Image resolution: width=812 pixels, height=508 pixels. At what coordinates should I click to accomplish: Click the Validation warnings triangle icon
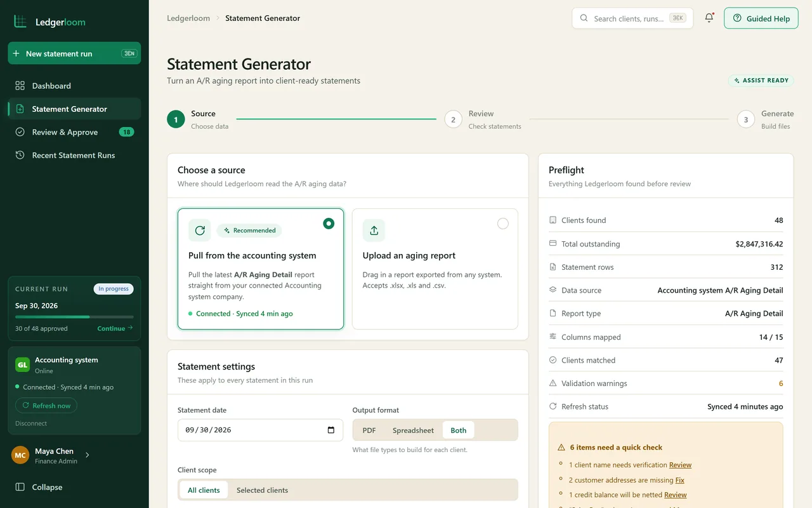(x=553, y=384)
